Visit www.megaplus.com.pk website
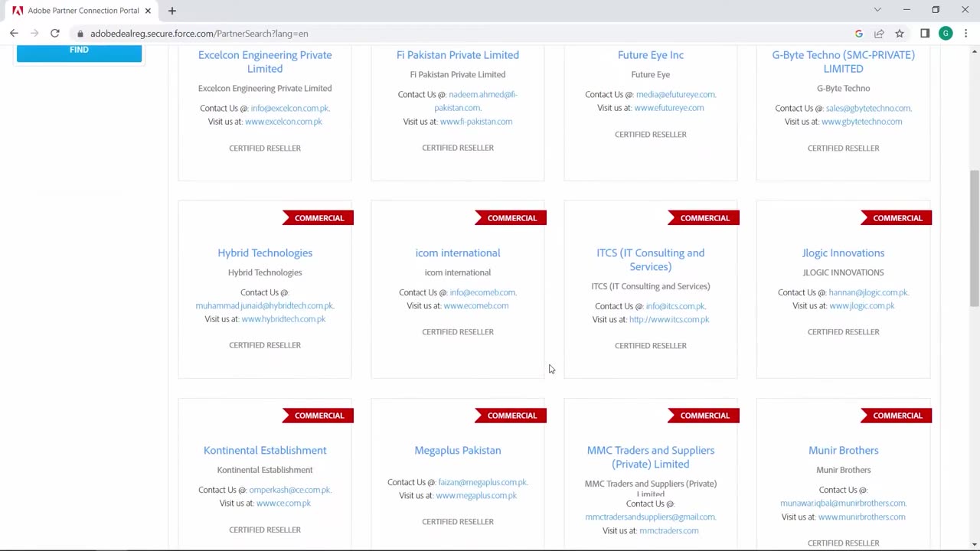The image size is (980, 551). (x=476, y=496)
